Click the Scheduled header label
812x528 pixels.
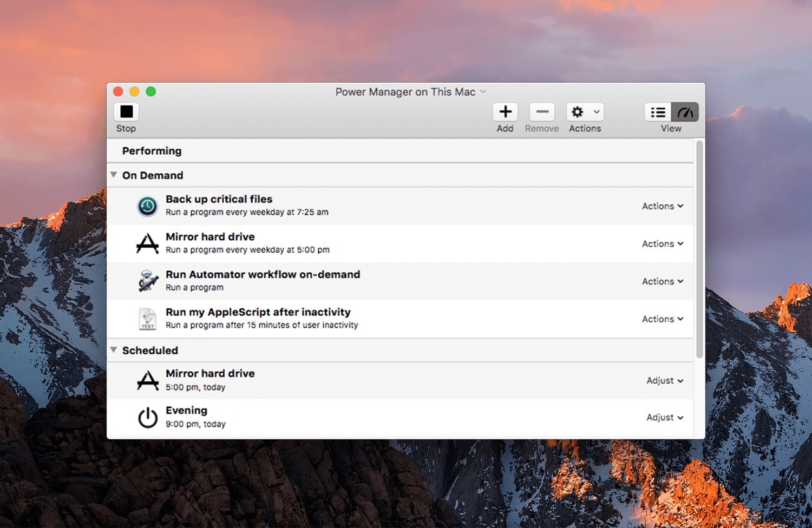pyautogui.click(x=150, y=351)
